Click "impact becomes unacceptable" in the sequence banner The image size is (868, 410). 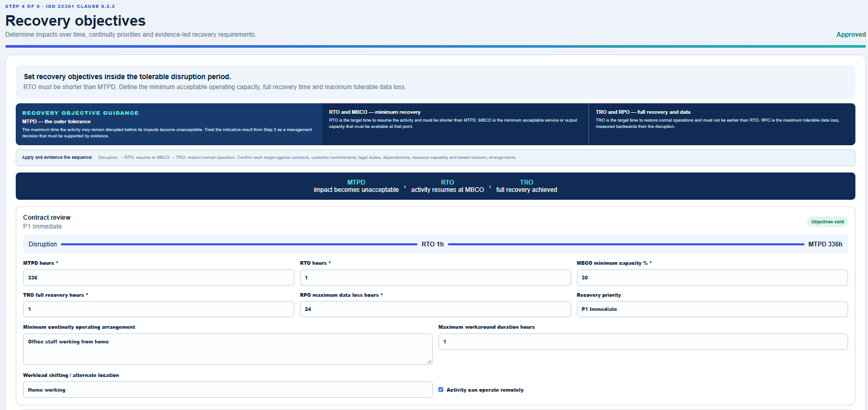pos(356,190)
